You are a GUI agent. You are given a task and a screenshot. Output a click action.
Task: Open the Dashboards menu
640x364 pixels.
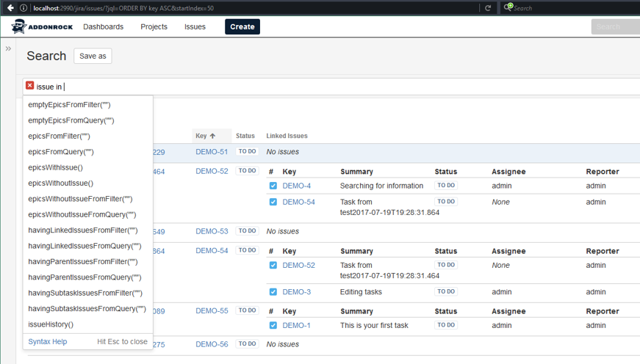point(103,26)
